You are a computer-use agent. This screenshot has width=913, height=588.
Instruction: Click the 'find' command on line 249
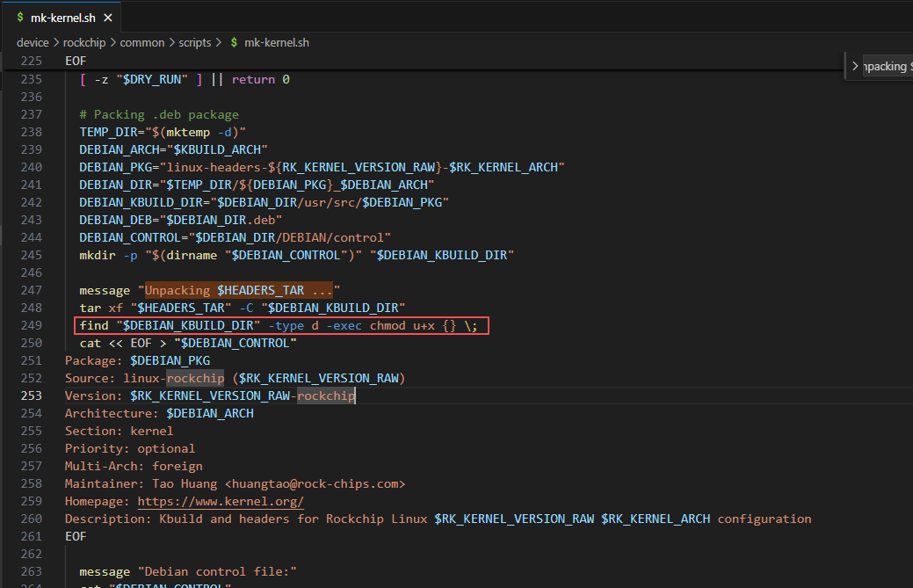coord(94,325)
